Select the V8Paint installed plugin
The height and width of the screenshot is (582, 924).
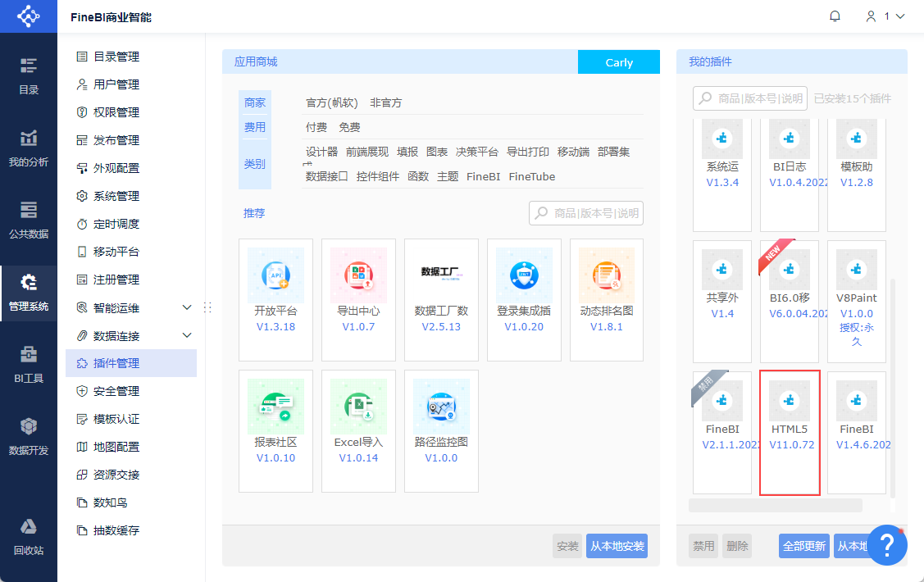pos(856,301)
